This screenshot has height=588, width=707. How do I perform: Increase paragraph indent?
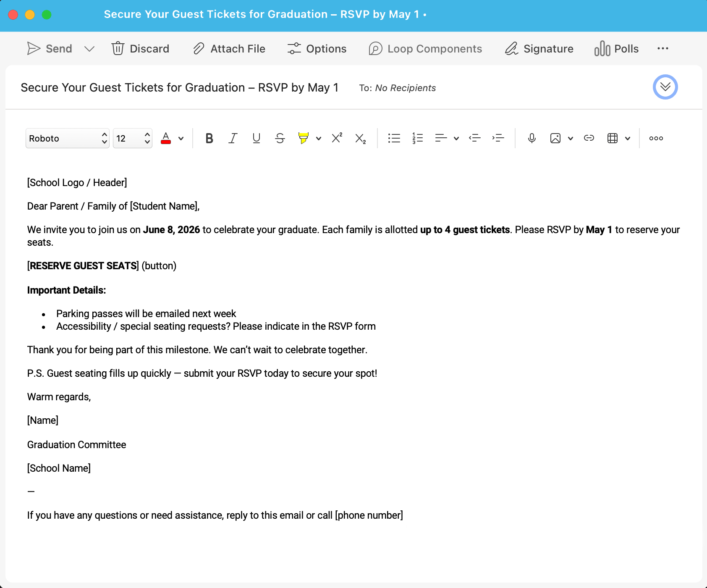(x=498, y=138)
